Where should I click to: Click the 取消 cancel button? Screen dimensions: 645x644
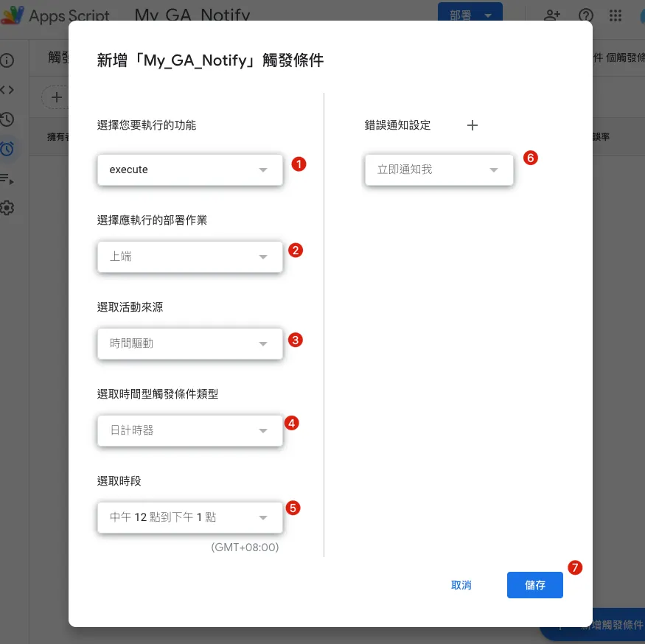461,585
